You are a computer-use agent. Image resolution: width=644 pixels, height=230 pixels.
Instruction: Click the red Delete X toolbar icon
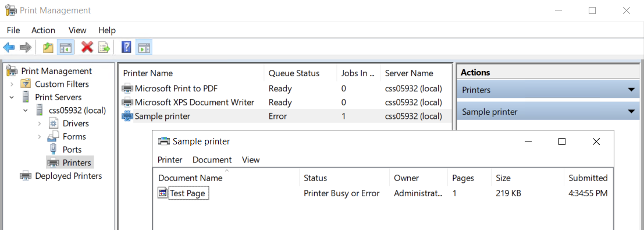coord(87,47)
